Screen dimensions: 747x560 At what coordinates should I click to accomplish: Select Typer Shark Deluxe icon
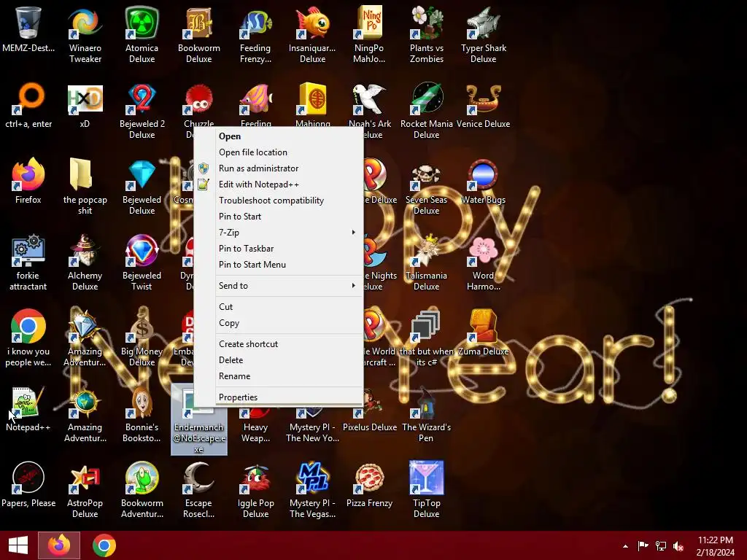coord(483,23)
